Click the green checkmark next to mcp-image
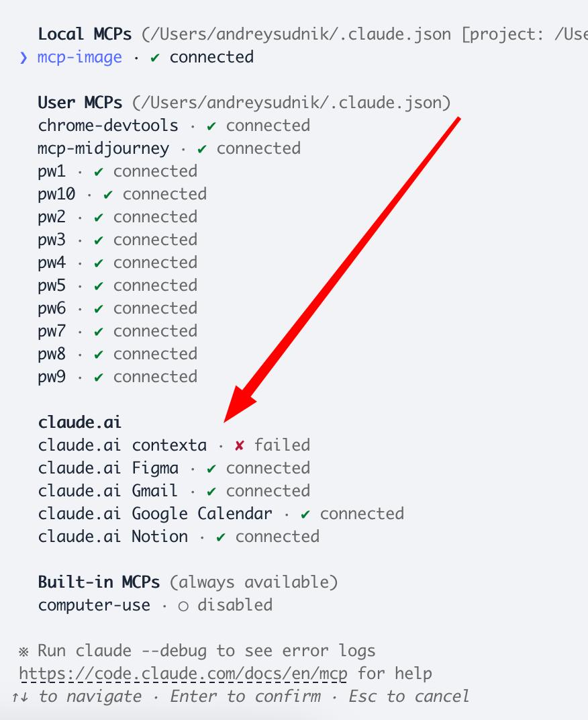Screen dimensions: 588x720 tap(155, 58)
